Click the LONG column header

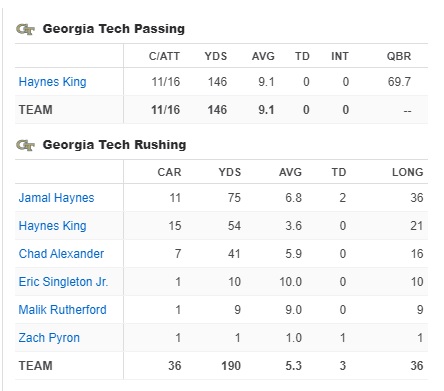pyautogui.click(x=408, y=172)
